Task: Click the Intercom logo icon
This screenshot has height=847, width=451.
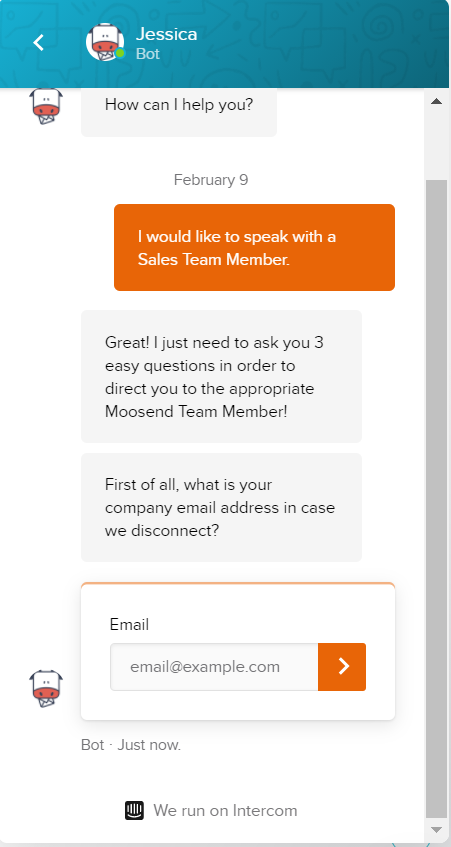Action: pyautogui.click(x=134, y=811)
